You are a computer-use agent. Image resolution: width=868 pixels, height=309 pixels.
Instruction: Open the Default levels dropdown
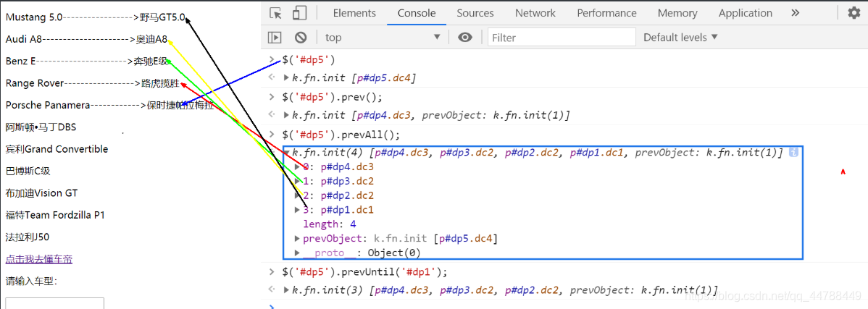680,38
